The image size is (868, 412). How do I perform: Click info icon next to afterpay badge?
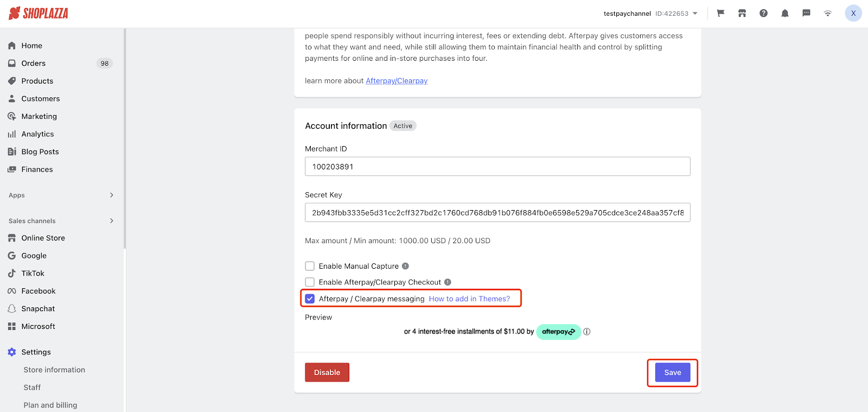click(x=587, y=332)
